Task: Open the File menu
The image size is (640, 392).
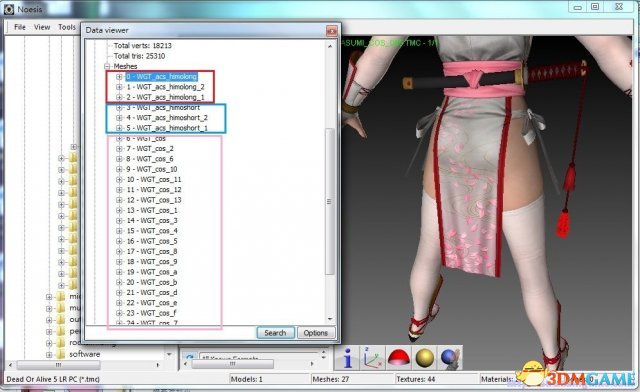Action: coord(20,27)
